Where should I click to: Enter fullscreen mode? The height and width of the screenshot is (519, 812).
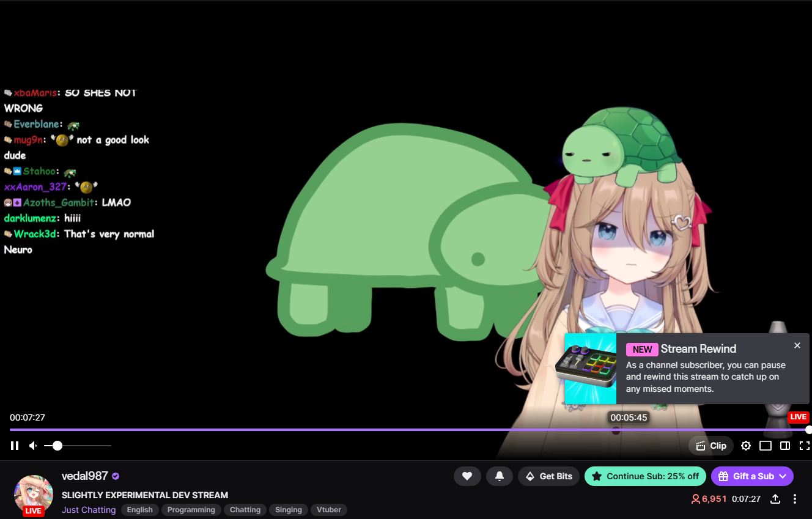(805, 446)
